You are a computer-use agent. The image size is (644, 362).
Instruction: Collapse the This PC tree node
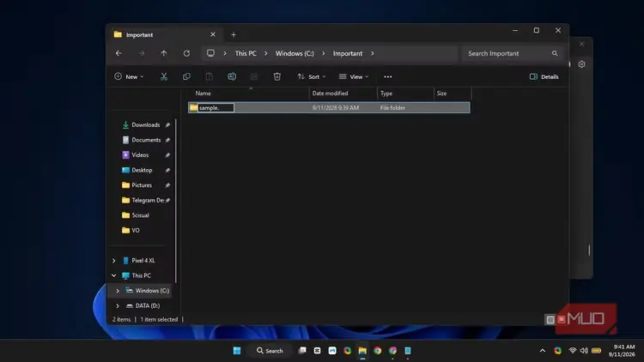click(113, 276)
